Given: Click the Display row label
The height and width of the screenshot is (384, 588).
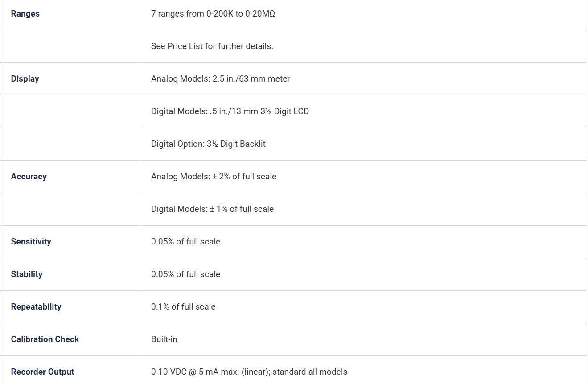Looking at the screenshot, I should (x=25, y=79).
